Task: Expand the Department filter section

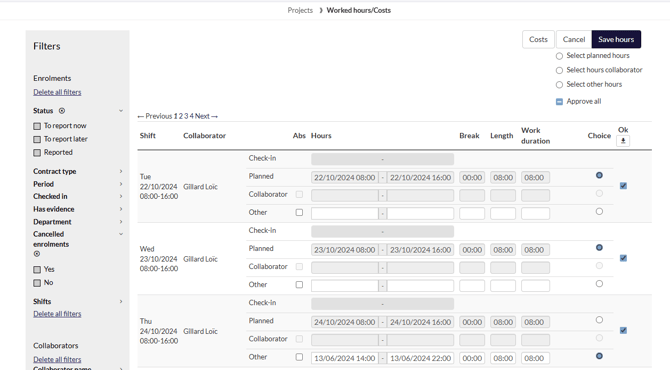Action: coord(121,222)
